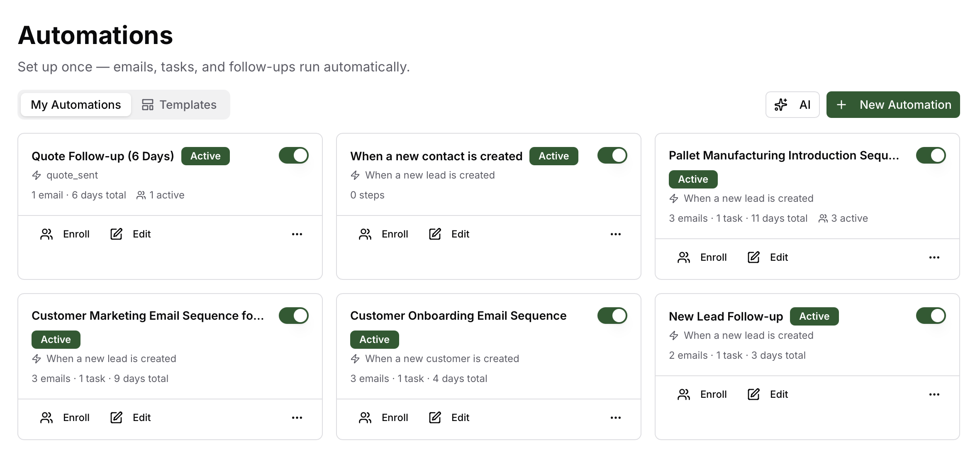Open 'Pallet Manufacturing Introduction Sequ...' title
This screenshot has height=475, width=980.
[x=784, y=155]
